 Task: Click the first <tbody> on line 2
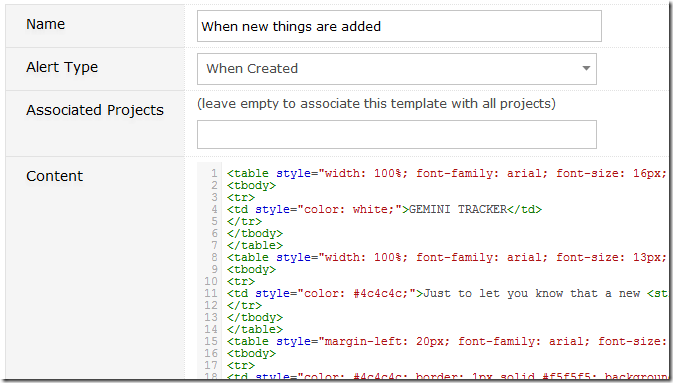[252, 185]
